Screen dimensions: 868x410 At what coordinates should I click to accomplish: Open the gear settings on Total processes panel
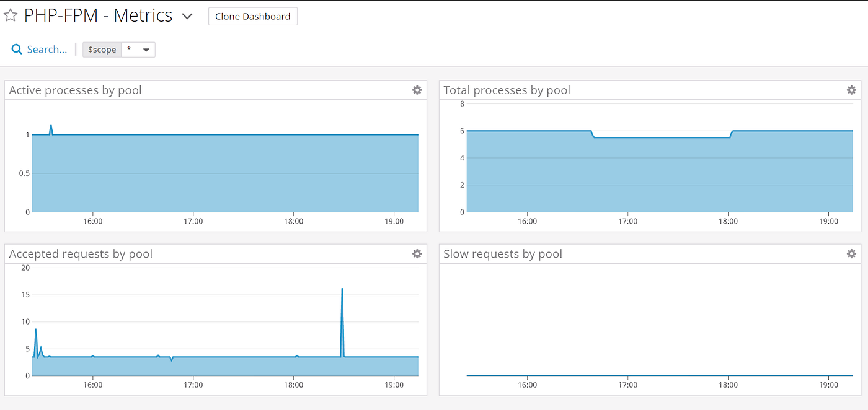[851, 90]
